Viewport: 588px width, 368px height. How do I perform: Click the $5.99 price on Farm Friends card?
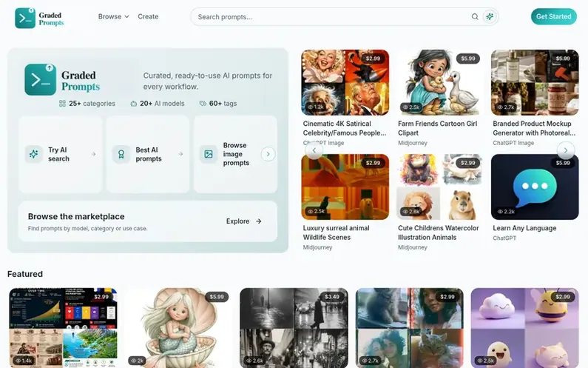click(468, 58)
